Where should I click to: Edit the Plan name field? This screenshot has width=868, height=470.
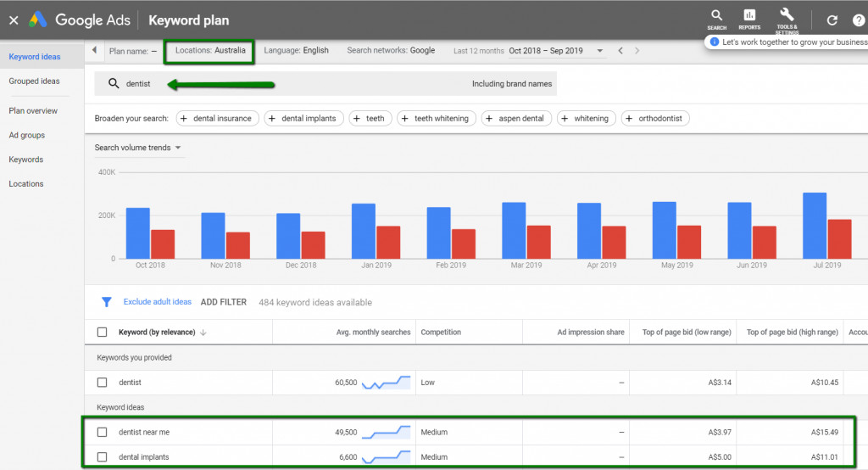click(133, 51)
